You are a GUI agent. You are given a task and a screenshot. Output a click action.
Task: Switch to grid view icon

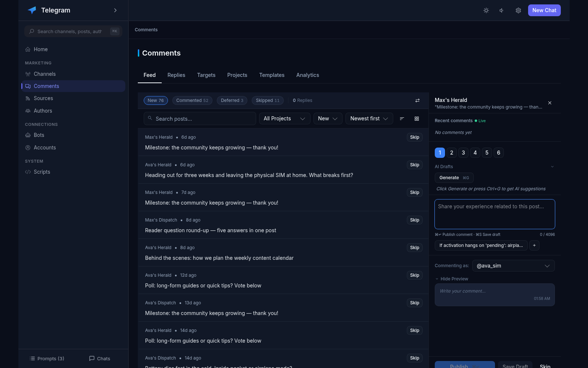(417, 118)
